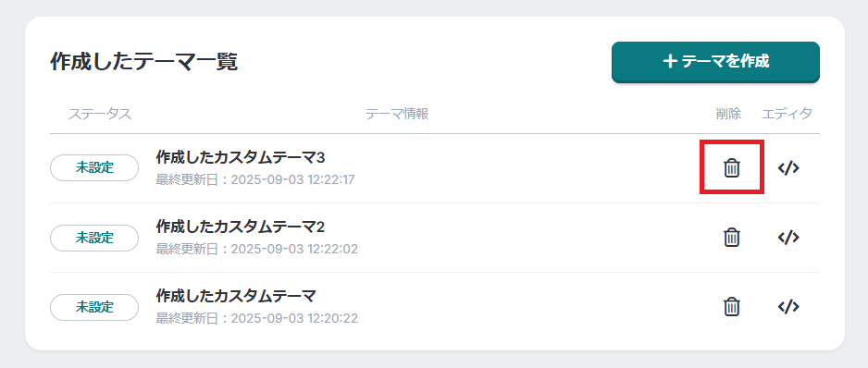Open code editor icon in last theme row
The width and height of the screenshot is (868, 368).
point(788,306)
